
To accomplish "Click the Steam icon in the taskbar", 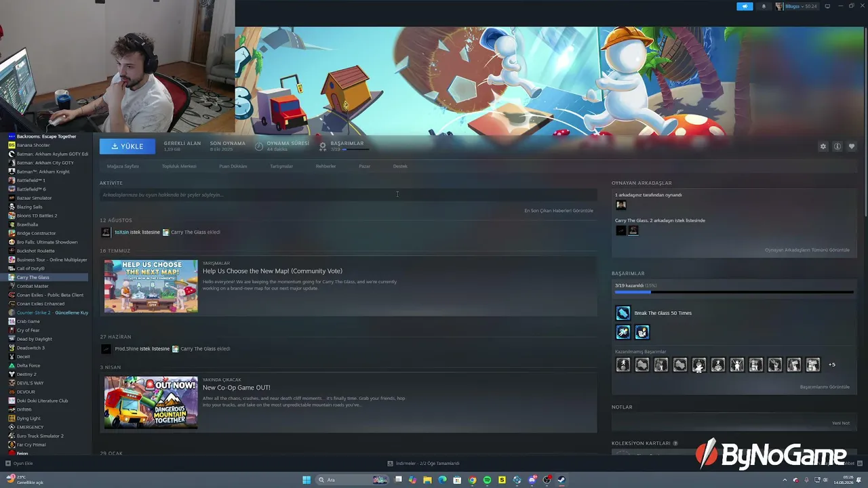I will pyautogui.click(x=561, y=480).
